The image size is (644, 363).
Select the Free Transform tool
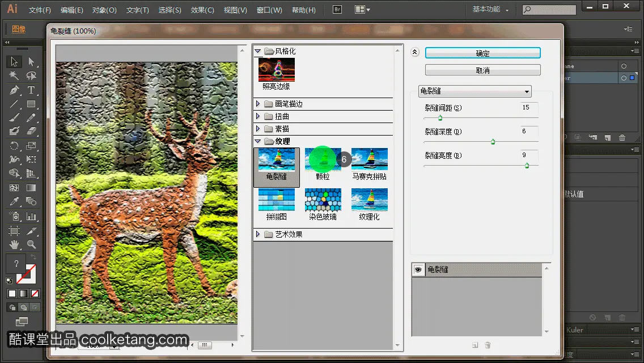pos(31,159)
